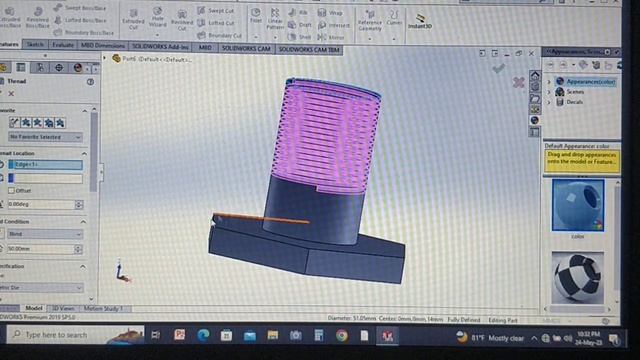The width and height of the screenshot is (640, 360).
Task: Open the DisplayManager tab icon
Action: [78, 67]
